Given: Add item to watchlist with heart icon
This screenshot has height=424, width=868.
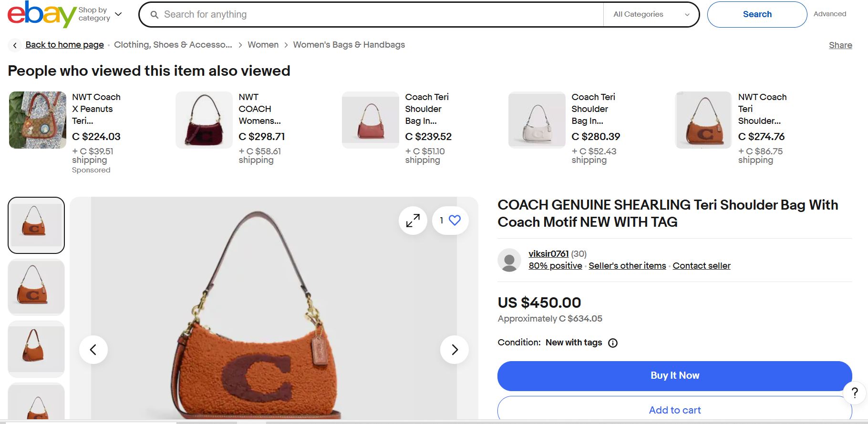Looking at the screenshot, I should click(455, 221).
